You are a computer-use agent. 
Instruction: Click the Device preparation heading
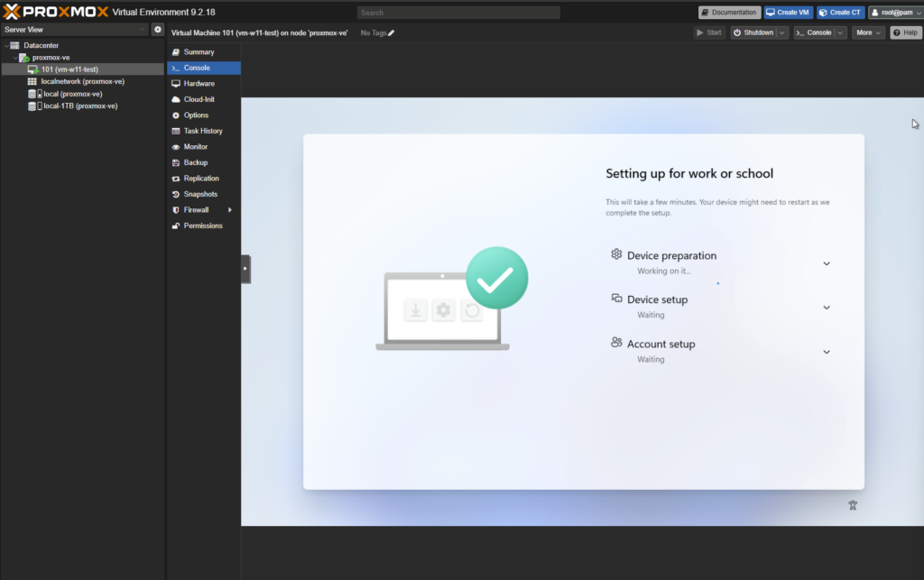(x=671, y=255)
